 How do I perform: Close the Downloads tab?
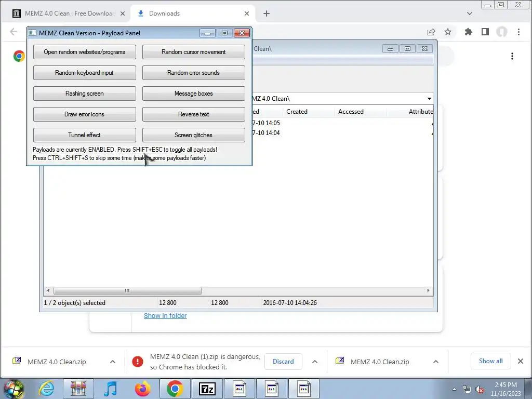tap(247, 14)
